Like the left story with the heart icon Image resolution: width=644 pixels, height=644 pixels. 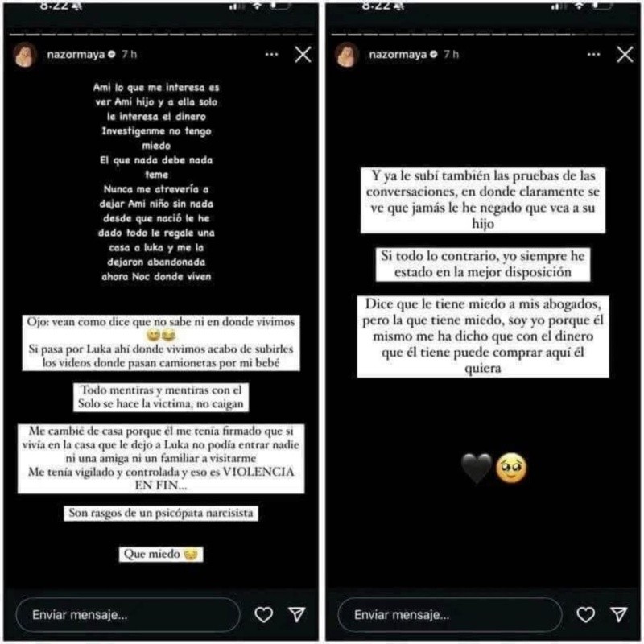pos(264,615)
